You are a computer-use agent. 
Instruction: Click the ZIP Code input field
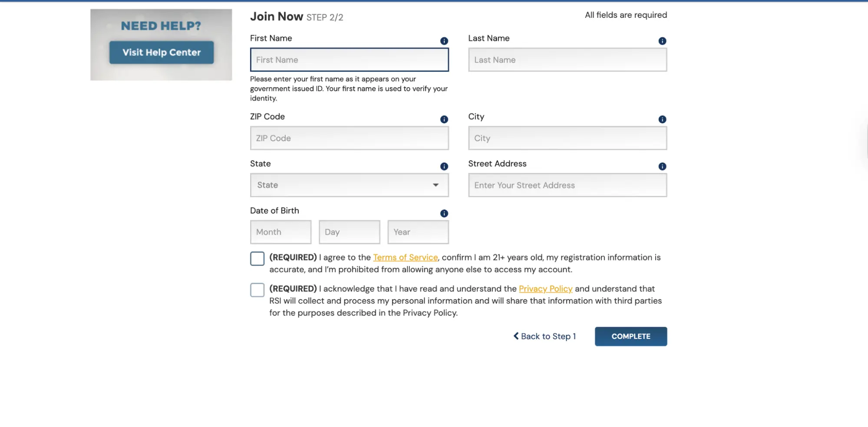pyautogui.click(x=349, y=138)
